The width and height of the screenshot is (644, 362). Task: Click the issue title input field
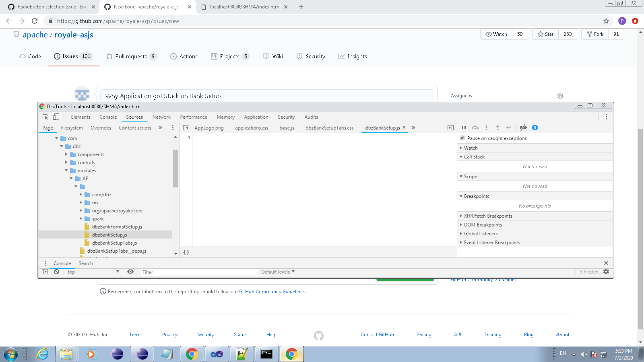coord(267,96)
